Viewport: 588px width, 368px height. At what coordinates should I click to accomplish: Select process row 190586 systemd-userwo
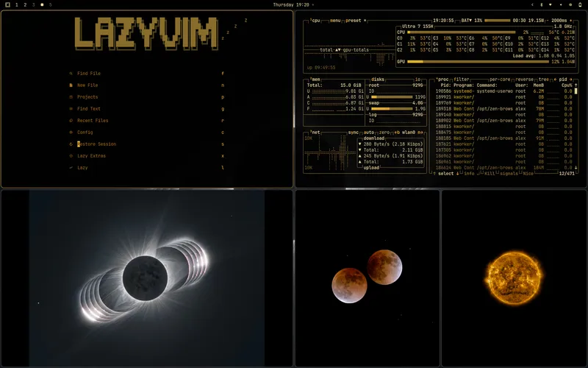click(503, 91)
